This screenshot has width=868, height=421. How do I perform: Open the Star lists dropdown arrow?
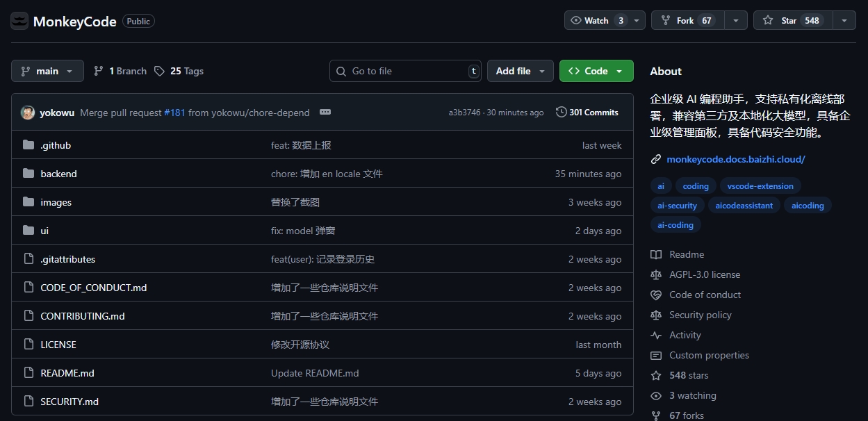click(x=844, y=21)
